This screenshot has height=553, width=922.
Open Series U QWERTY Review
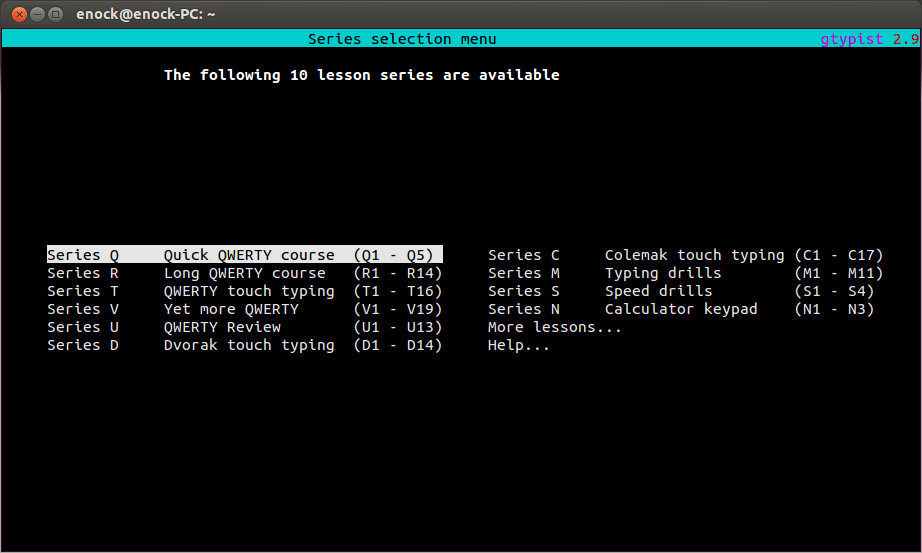[x=245, y=327]
